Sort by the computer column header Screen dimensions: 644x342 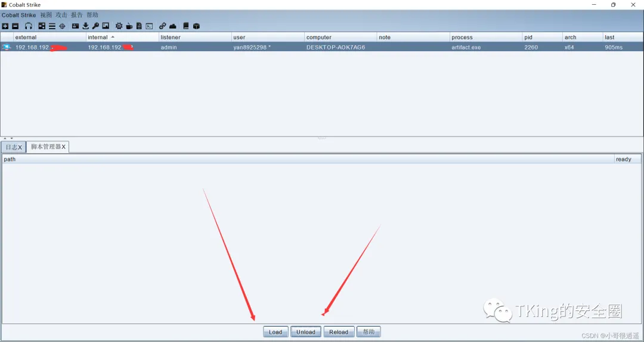[340, 37]
